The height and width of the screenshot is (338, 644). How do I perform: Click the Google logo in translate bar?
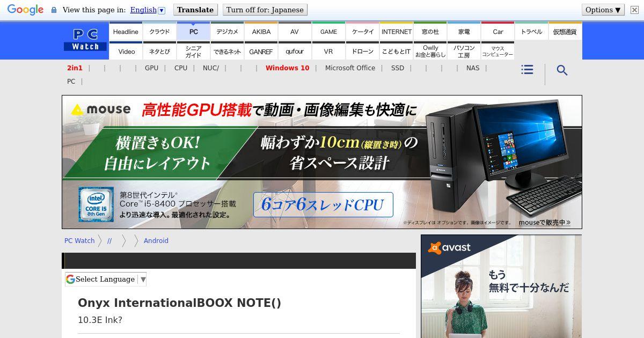pyautogui.click(x=25, y=10)
